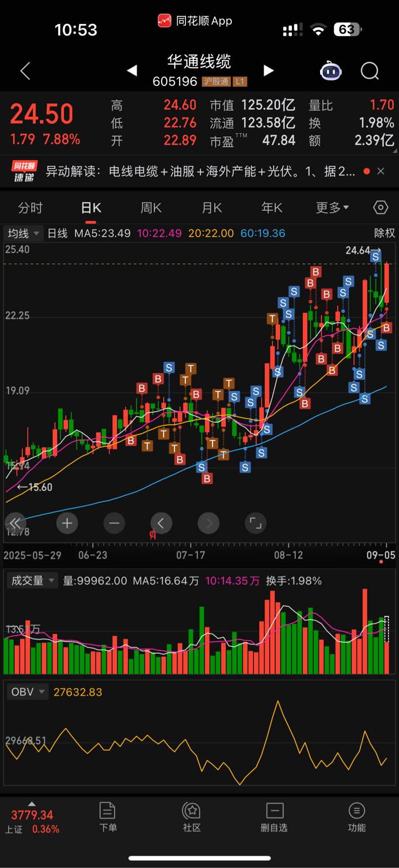Viewport: 399px width, 868px height.
Task: Open the 成交量 indicator dropdown
Action: (x=33, y=580)
